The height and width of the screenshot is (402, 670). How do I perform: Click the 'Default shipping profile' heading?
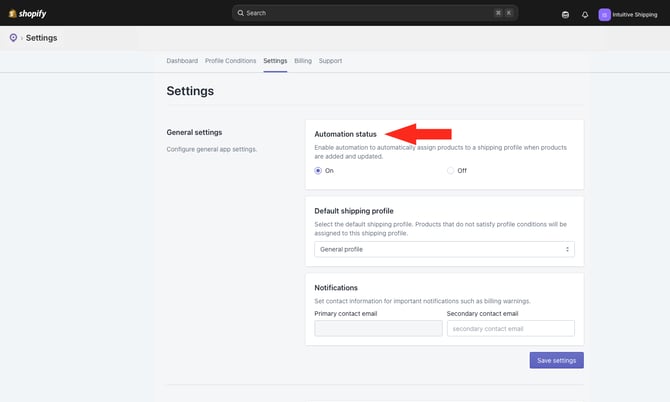tap(354, 211)
